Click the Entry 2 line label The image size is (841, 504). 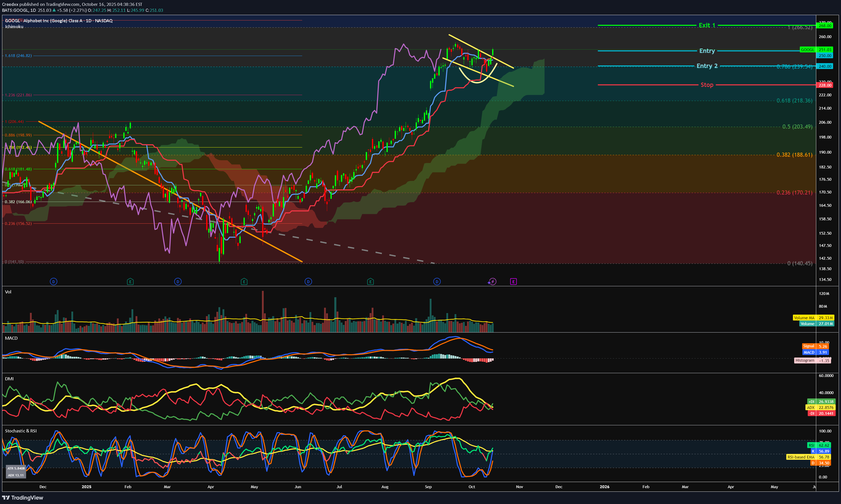707,66
